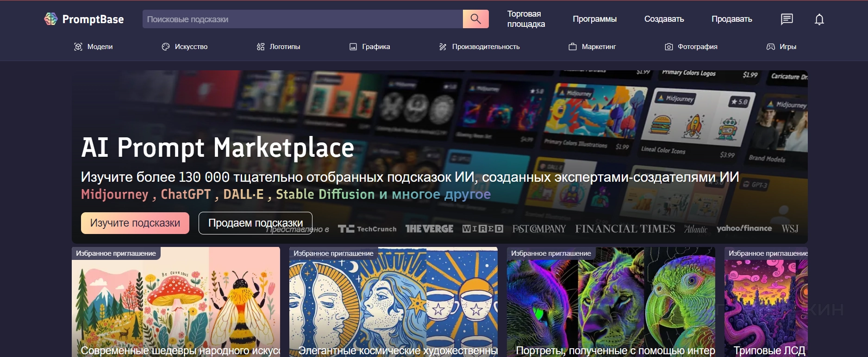868x357 pixels.
Task: Open the notifications bell icon
Action: point(819,19)
